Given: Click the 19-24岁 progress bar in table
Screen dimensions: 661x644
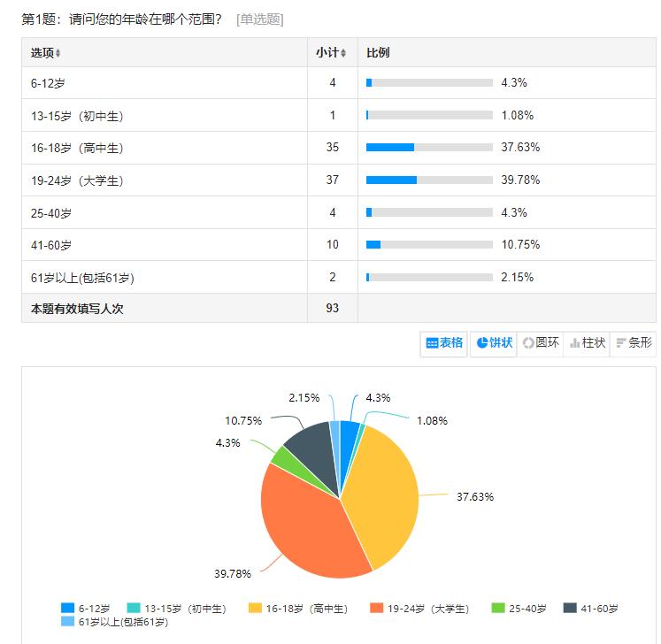Looking at the screenshot, I should pyautogui.click(x=429, y=180).
